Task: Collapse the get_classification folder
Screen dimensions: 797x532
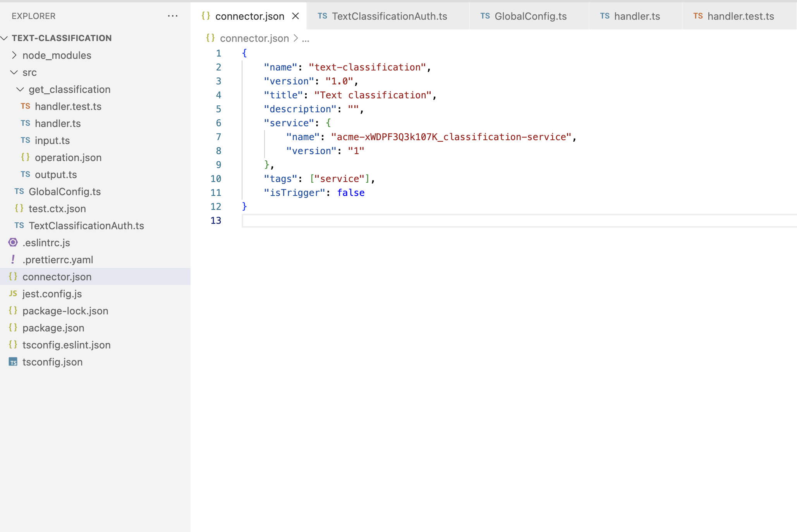Action: [20, 89]
